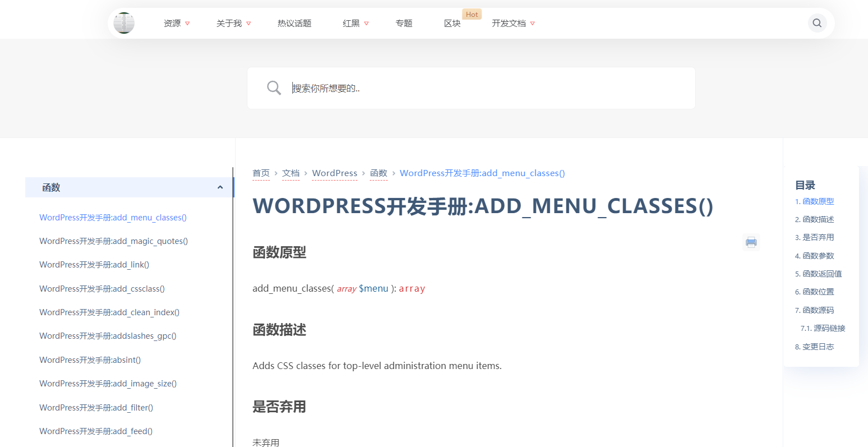The width and height of the screenshot is (868, 447).
Task: Click the site logo avatar
Action: [124, 23]
